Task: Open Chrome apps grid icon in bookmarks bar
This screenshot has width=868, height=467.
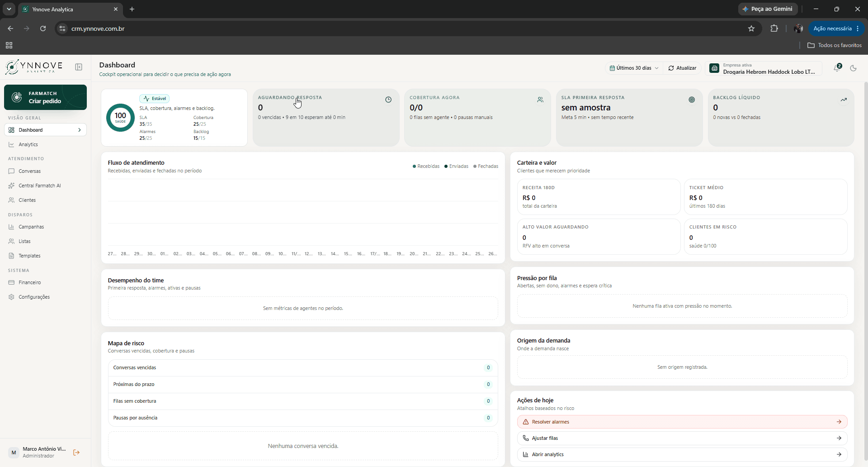Action: [9, 45]
